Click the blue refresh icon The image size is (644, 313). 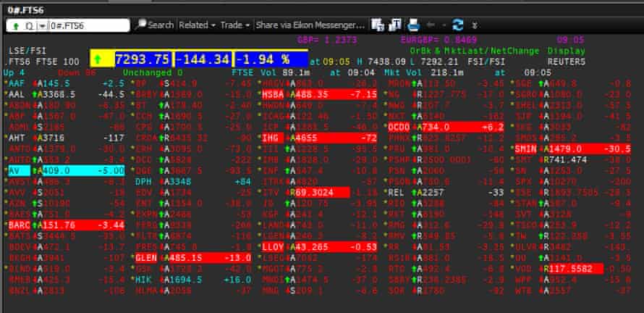pyautogui.click(x=457, y=25)
